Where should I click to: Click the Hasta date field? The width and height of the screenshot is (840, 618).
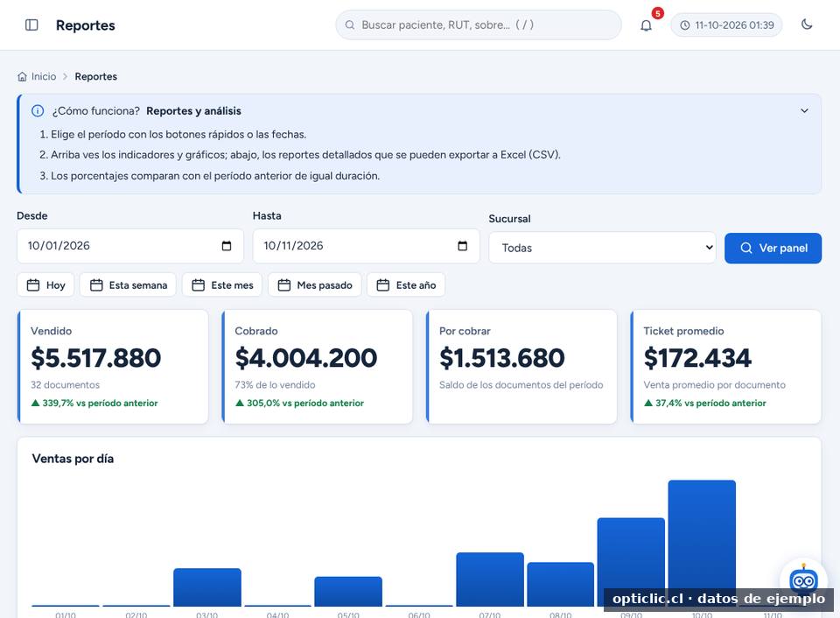pos(366,246)
